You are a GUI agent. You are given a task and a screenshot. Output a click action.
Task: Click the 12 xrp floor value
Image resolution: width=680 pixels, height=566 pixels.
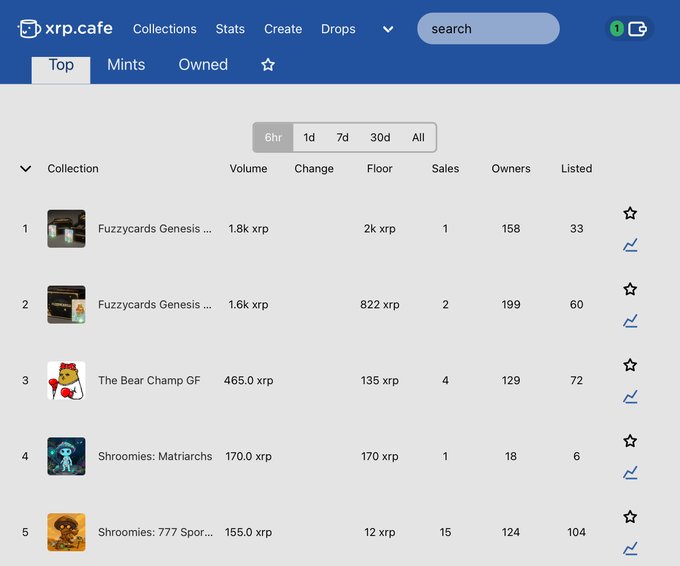(x=379, y=532)
